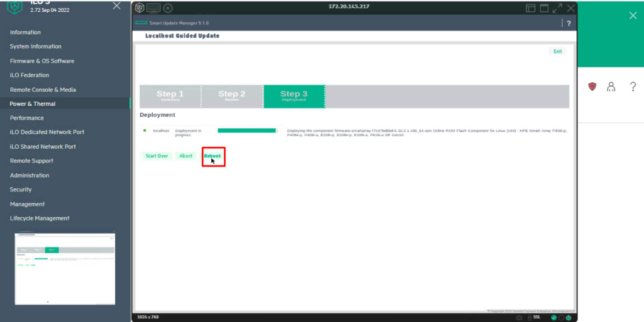Click the green power status icon

pyautogui.click(x=568, y=318)
